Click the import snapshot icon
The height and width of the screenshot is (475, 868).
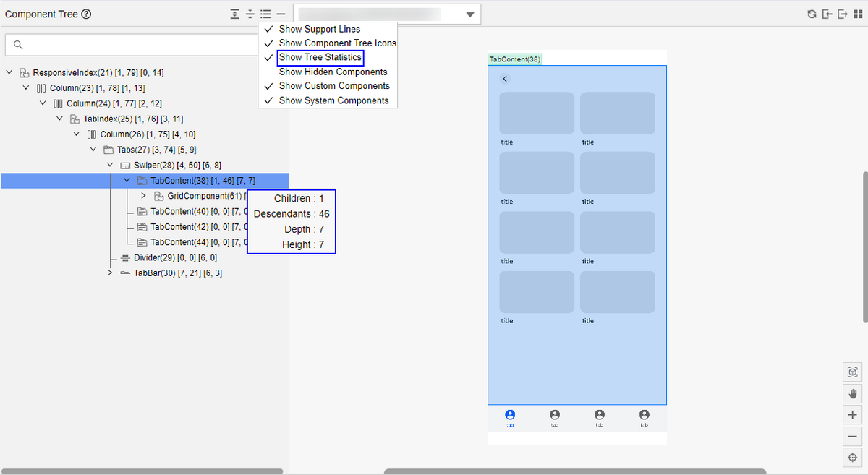point(827,14)
